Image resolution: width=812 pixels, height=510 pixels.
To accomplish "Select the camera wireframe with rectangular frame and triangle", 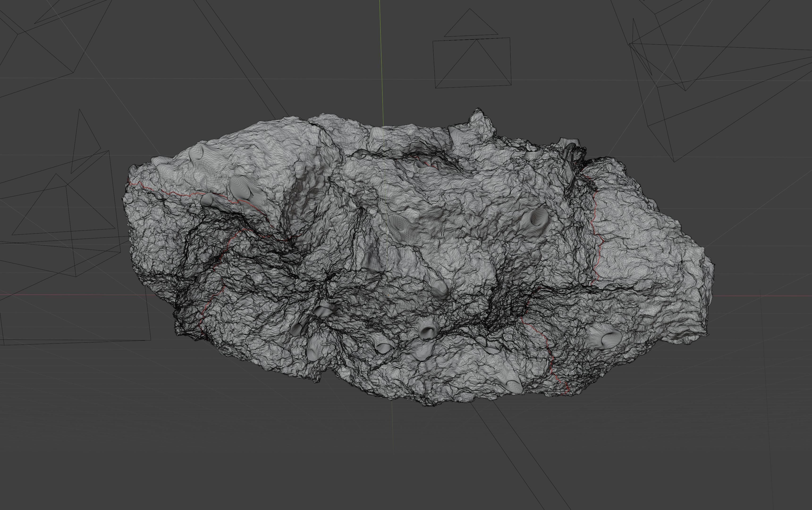I will tap(472, 49).
